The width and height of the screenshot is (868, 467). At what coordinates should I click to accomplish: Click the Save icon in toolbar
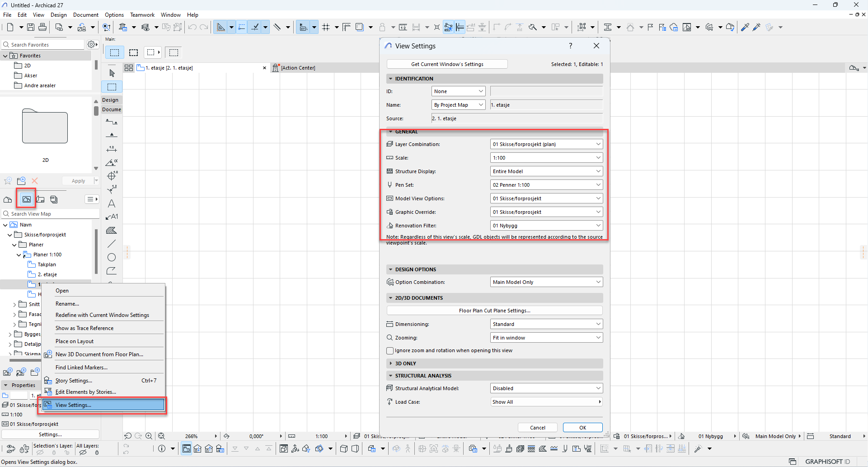(31, 27)
